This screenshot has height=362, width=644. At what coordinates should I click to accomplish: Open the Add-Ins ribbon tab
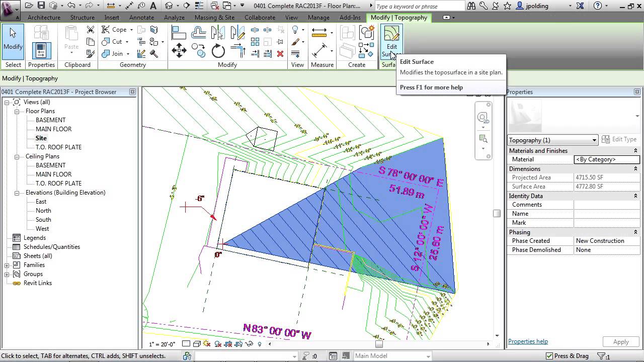[x=350, y=17]
